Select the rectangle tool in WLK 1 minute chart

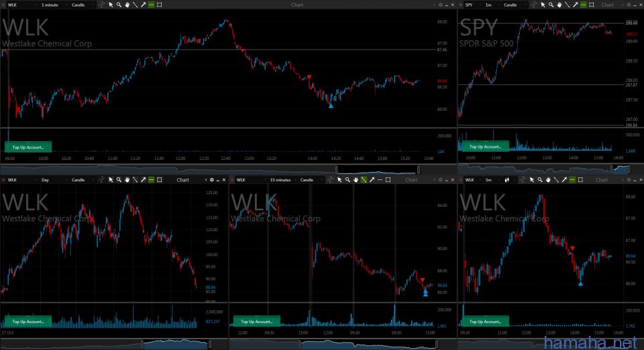coord(160,5)
